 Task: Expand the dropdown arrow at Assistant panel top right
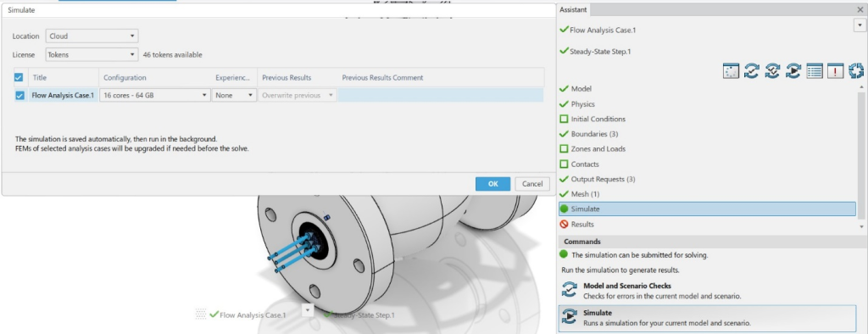(x=859, y=26)
